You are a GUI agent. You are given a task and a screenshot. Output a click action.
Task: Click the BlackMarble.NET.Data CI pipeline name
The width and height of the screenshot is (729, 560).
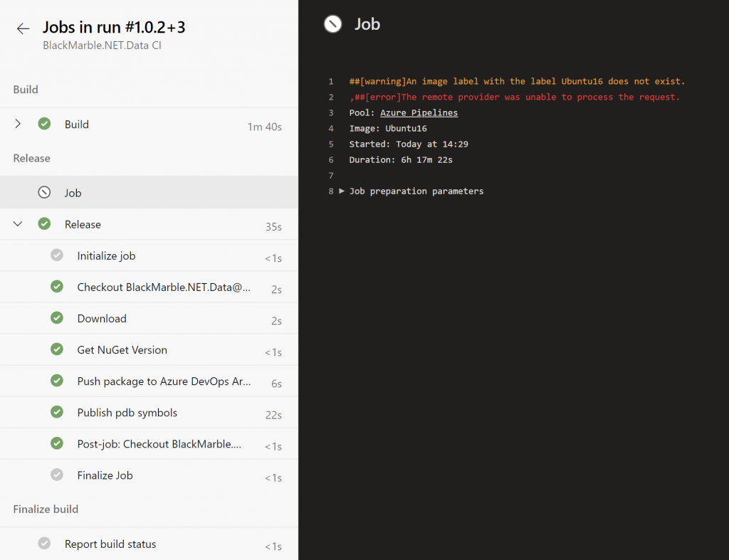[x=102, y=46]
